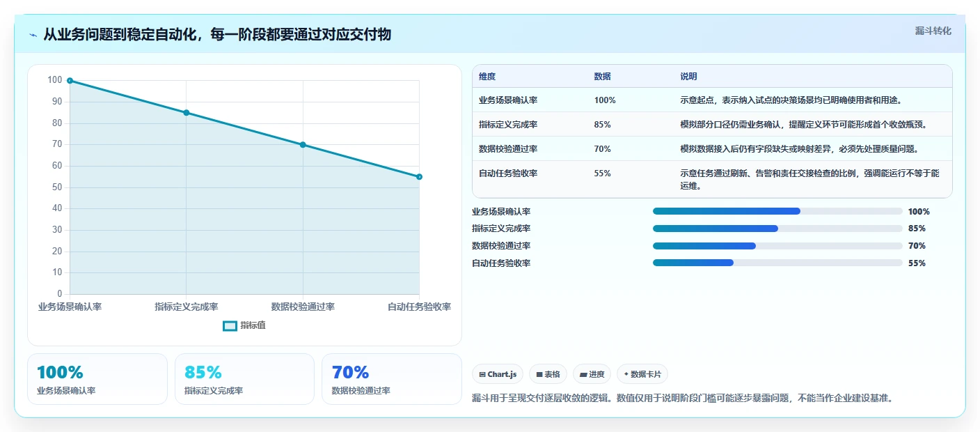
Task: Click the 自动任务验收率 progress bar
Action: coord(777,263)
